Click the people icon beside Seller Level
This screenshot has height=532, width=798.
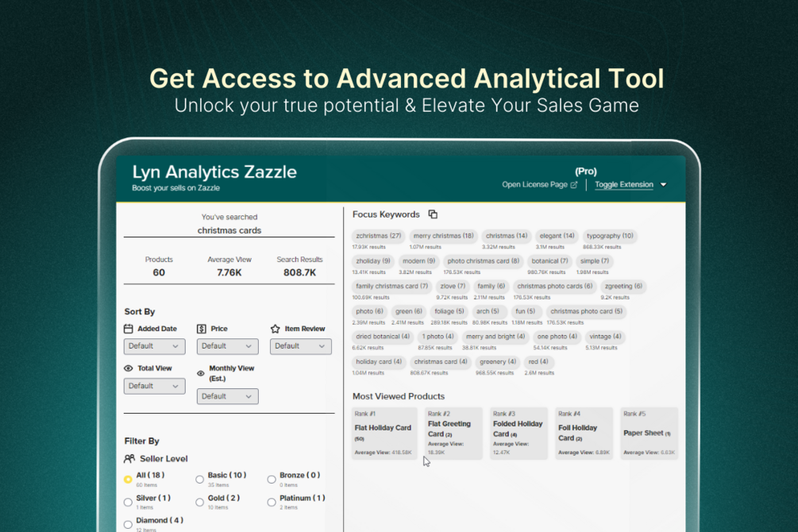[x=129, y=459]
